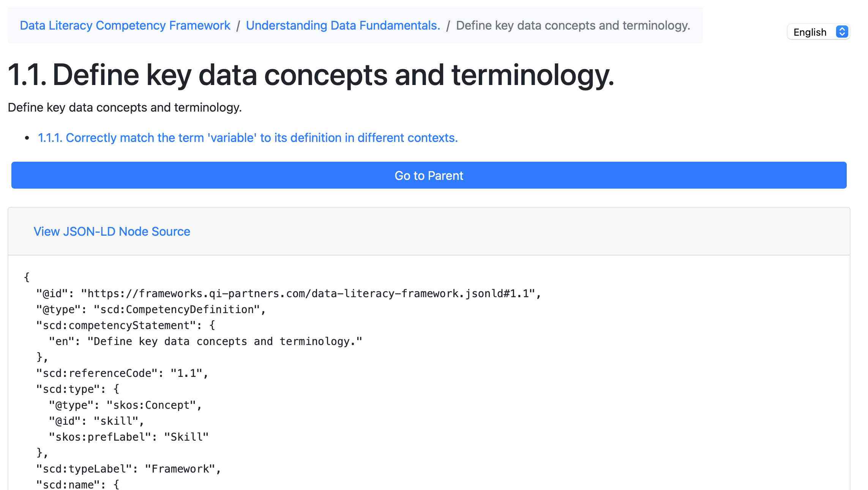Collapse the View JSON-LD Node Source section
The width and height of the screenshot is (868, 490).
coord(112,232)
